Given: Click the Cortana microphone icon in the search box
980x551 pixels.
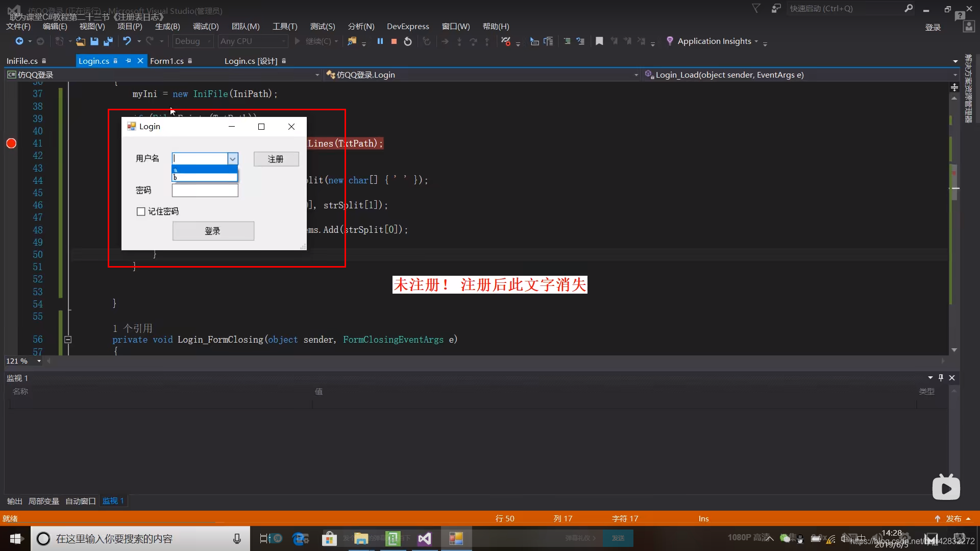Looking at the screenshot, I should point(237,539).
